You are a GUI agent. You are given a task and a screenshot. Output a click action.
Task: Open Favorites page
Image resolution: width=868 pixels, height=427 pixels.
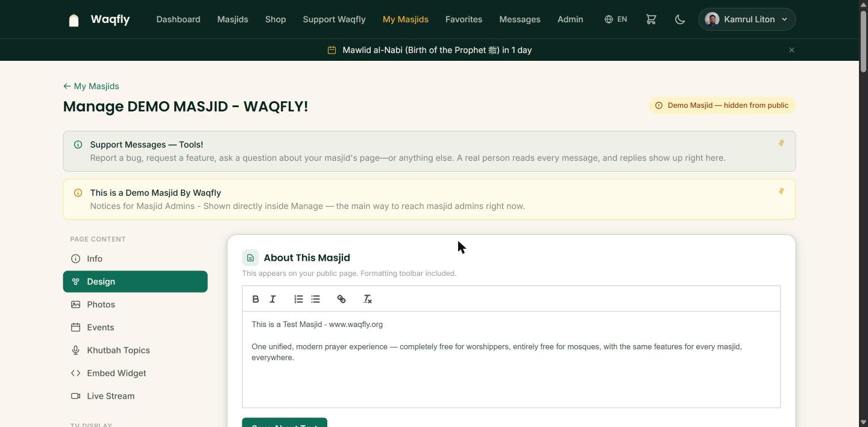(464, 19)
